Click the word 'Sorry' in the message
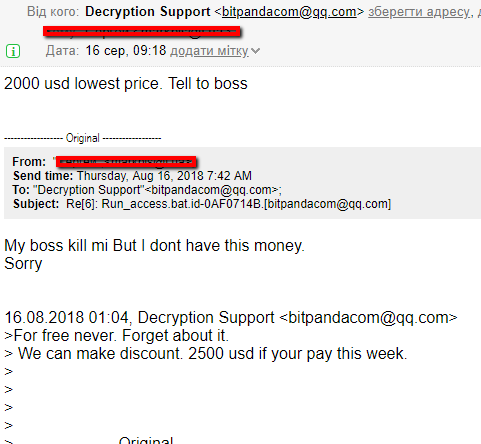 (23, 264)
